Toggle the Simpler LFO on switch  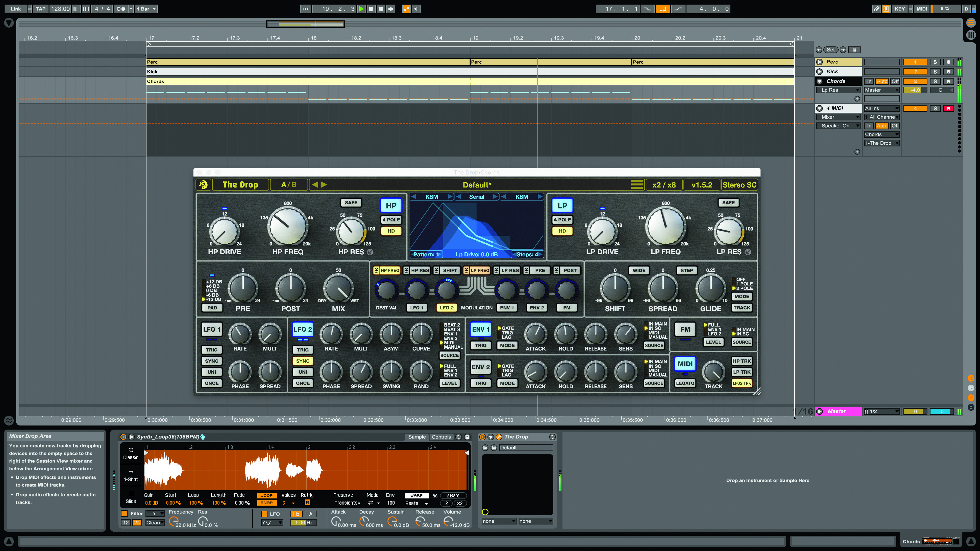point(264,514)
